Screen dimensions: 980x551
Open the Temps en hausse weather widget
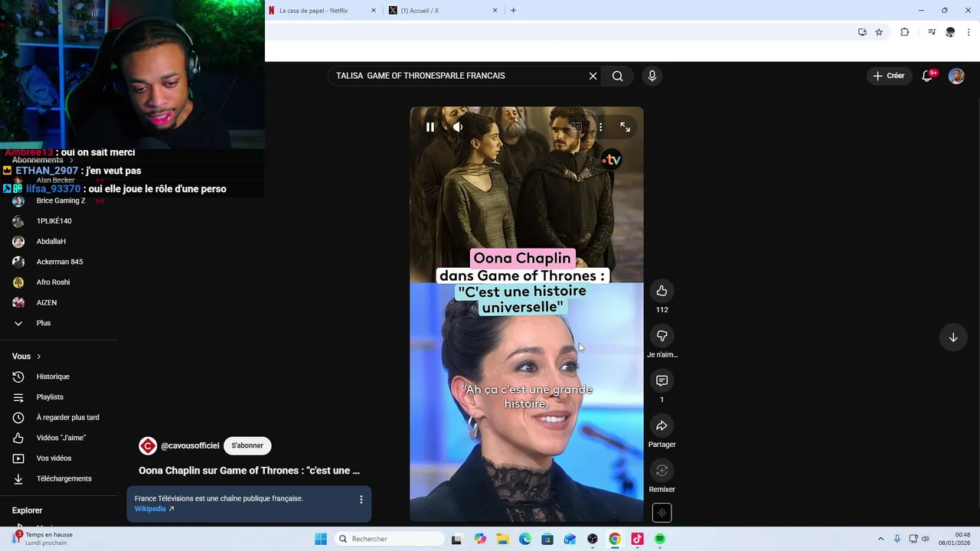click(x=43, y=539)
